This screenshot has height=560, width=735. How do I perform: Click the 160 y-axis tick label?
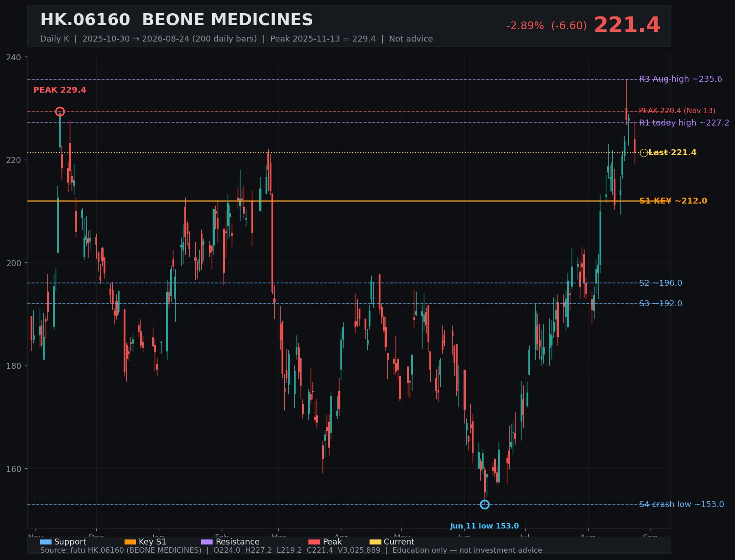pyautogui.click(x=14, y=469)
